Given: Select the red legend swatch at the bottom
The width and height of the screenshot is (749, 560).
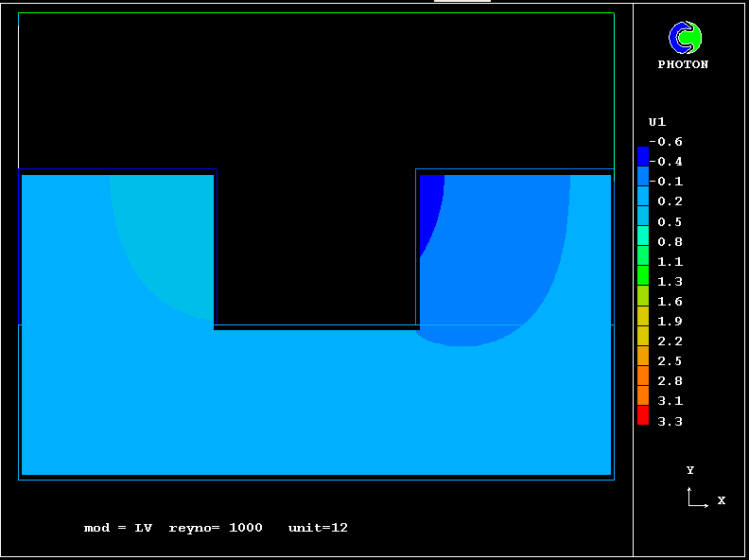Looking at the screenshot, I should tap(643, 415).
